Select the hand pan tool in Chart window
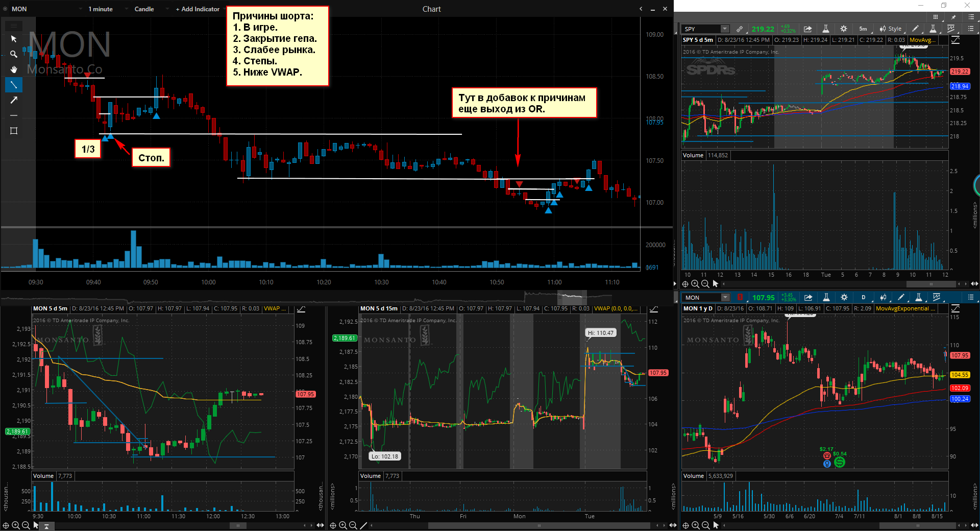This screenshot has height=531, width=980. 14,69
